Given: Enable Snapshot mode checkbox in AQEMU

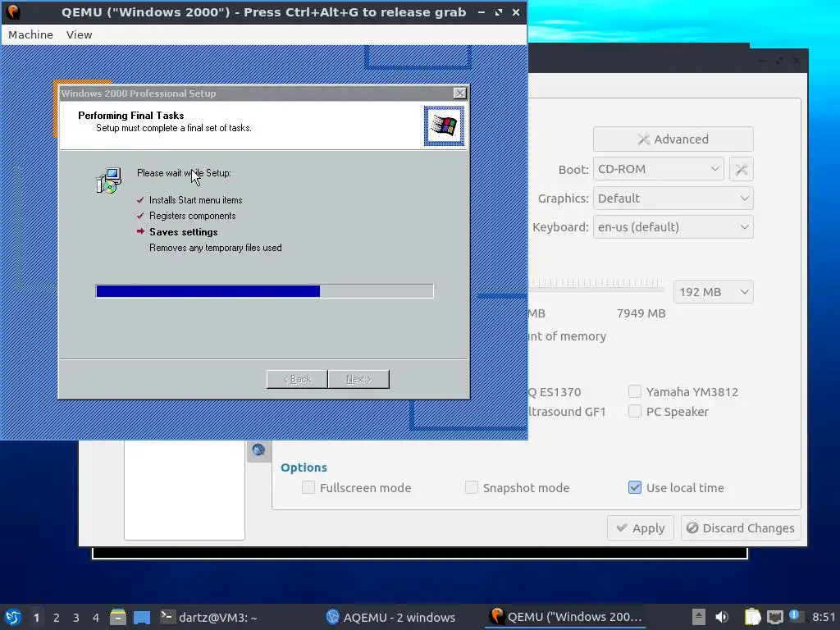Looking at the screenshot, I should pos(472,487).
